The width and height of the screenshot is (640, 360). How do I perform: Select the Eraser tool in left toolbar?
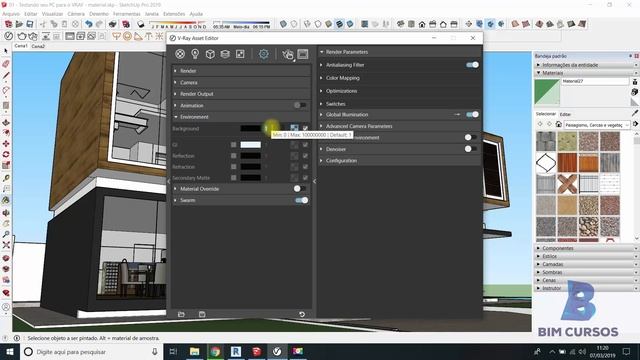tap(6, 64)
